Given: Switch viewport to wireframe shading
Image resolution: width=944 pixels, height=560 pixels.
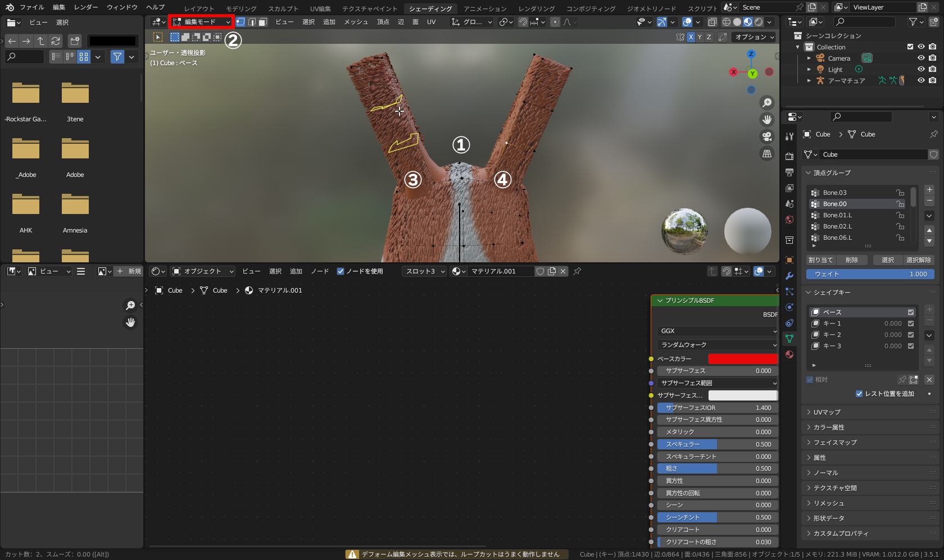Looking at the screenshot, I should pyautogui.click(x=727, y=22).
